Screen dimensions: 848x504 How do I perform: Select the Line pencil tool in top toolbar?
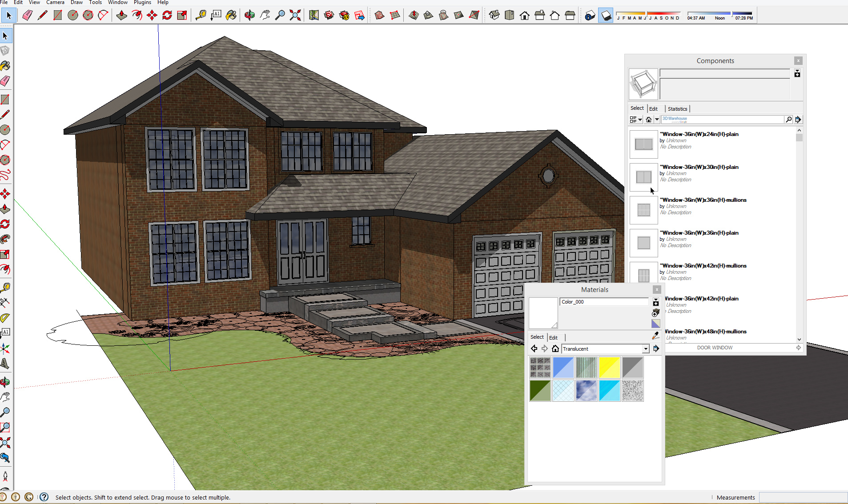(x=42, y=16)
